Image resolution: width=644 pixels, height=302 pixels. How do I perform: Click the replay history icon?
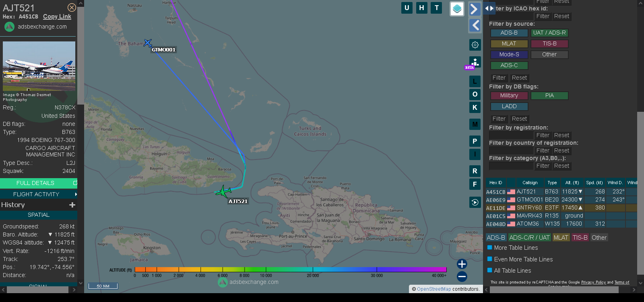[475, 202]
